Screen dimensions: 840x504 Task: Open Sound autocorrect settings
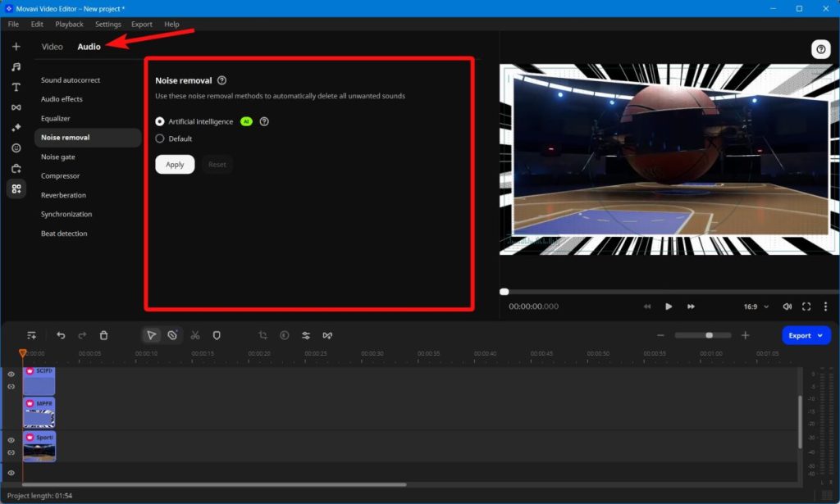(71, 80)
